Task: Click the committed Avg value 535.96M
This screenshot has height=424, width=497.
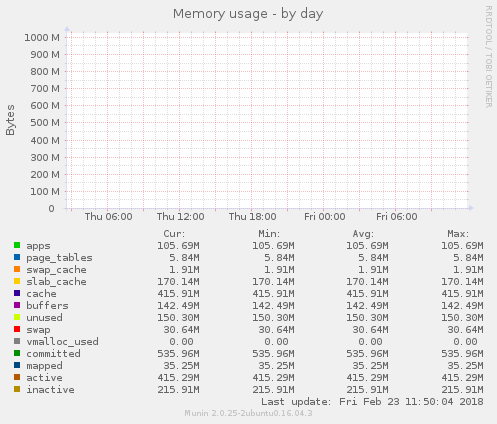Action: click(x=367, y=354)
